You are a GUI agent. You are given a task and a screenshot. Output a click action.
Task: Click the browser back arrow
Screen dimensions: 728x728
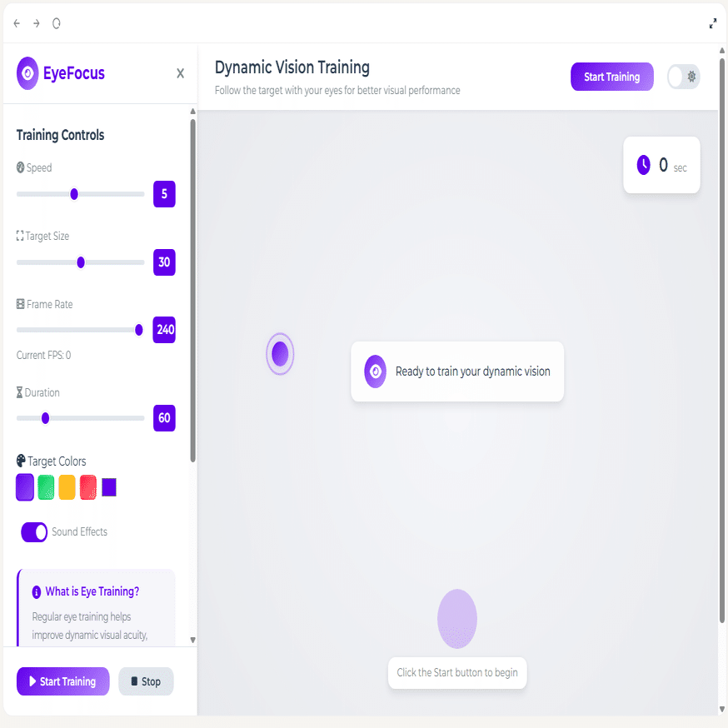point(17,23)
